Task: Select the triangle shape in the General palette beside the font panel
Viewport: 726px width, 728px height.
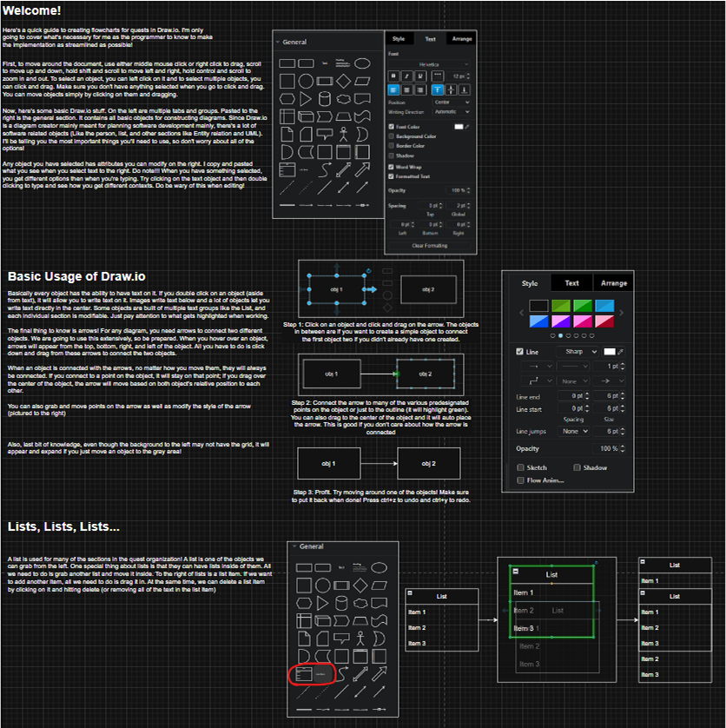Action: pos(306,98)
